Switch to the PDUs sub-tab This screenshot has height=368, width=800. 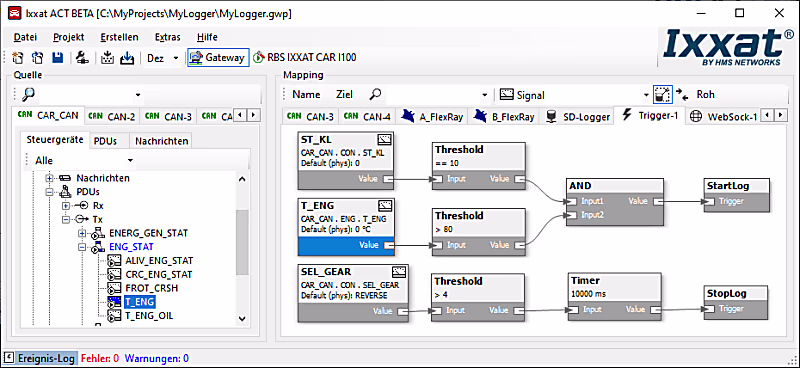(109, 141)
